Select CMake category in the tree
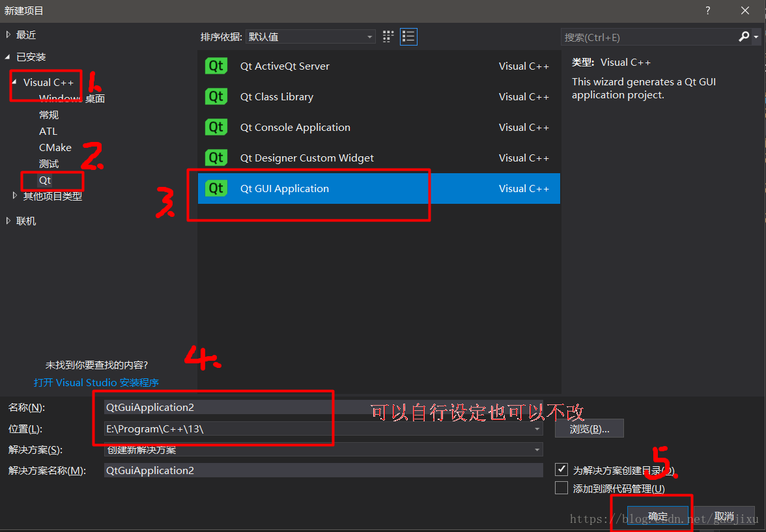766x532 pixels. [55, 148]
